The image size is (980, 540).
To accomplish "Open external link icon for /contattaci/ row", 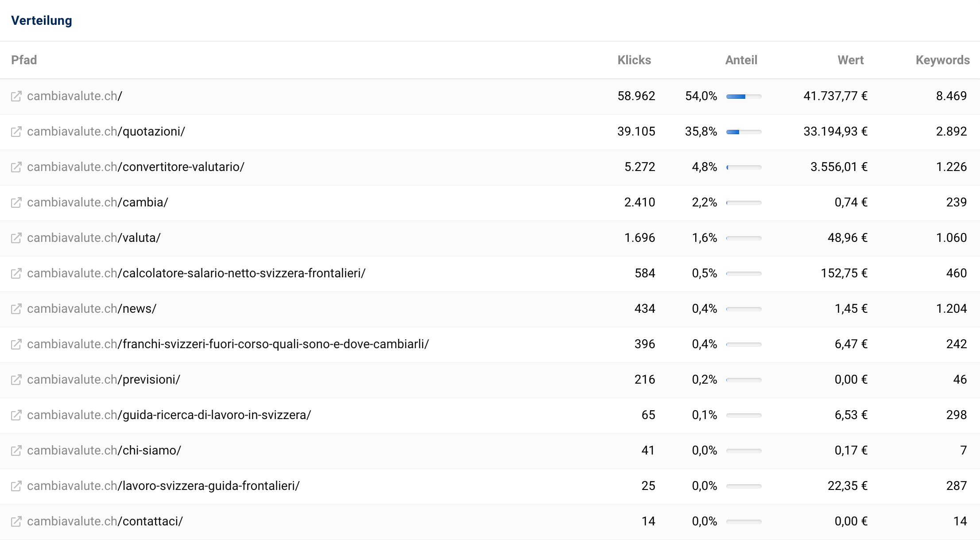I will pyautogui.click(x=16, y=521).
